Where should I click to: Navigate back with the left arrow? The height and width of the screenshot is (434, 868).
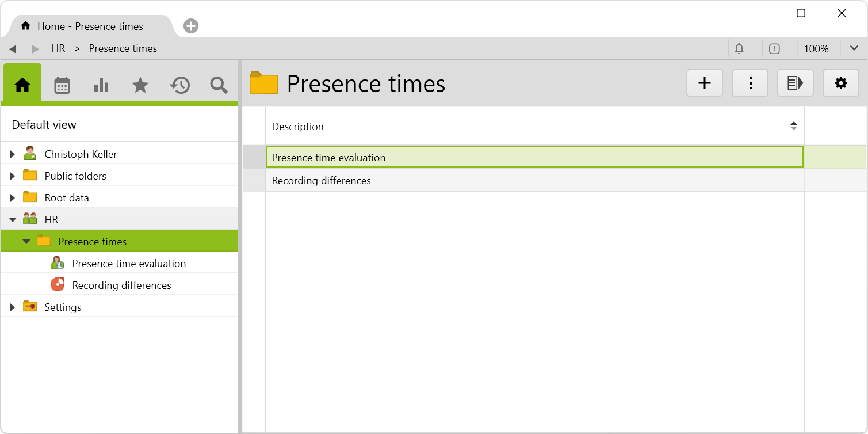pos(13,49)
